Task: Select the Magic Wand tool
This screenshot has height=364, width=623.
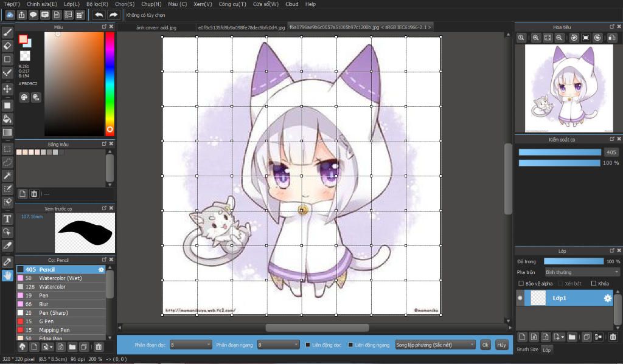Action: point(7,176)
